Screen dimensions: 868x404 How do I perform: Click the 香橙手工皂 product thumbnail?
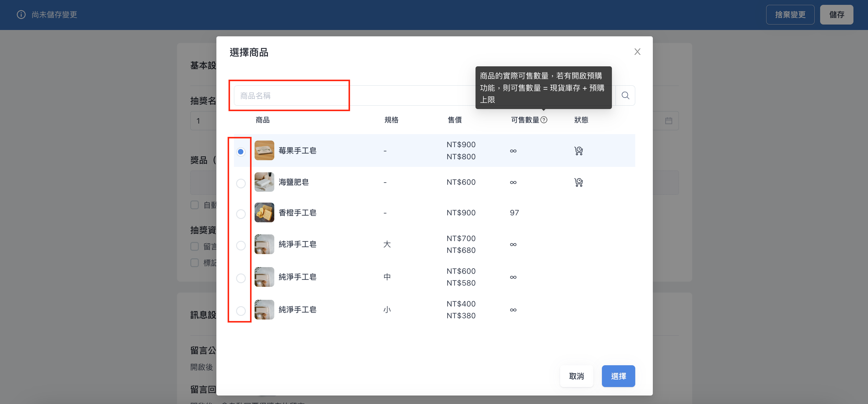(x=264, y=212)
